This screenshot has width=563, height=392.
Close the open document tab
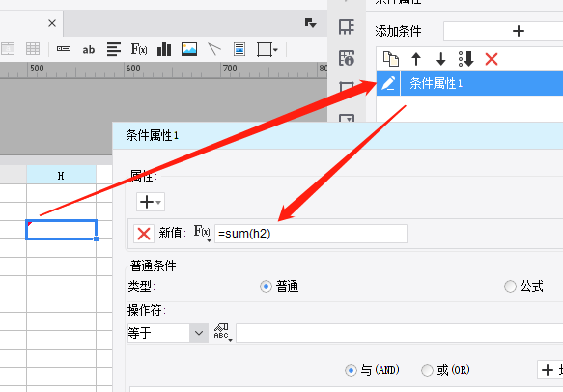[52, 23]
